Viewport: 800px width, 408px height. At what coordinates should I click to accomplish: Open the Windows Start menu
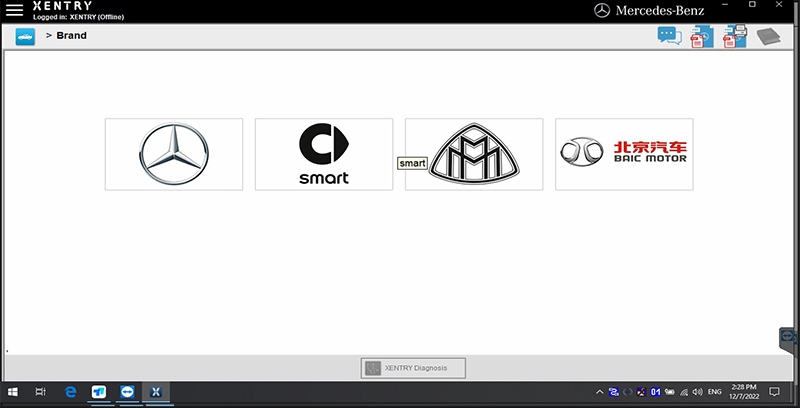click(13, 392)
